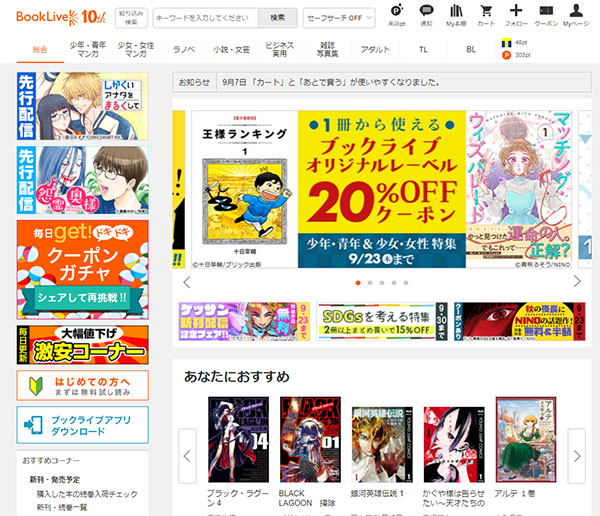
Task: Open the Myページ user icon
Action: coord(576,15)
